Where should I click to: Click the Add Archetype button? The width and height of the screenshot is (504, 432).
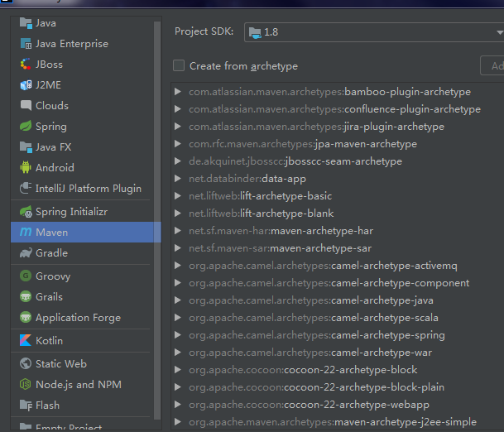(492, 65)
